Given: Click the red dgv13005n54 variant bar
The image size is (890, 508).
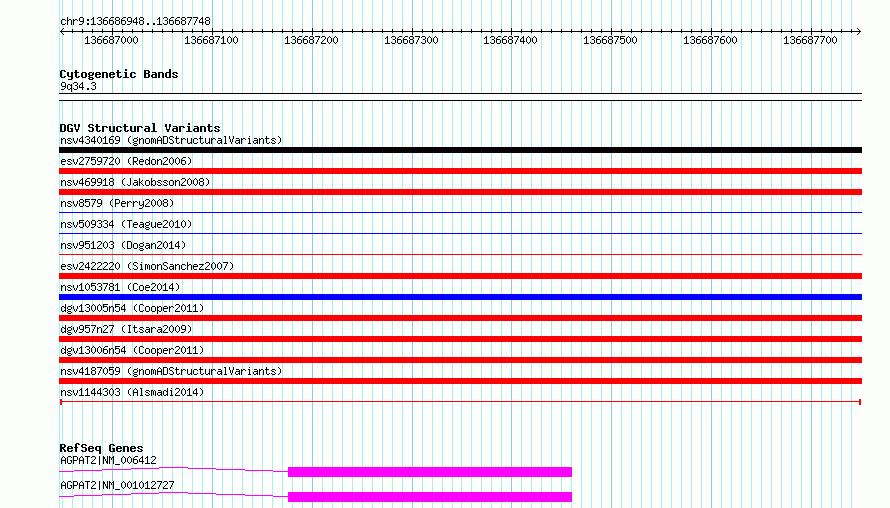Looking at the screenshot, I should 460,318.
